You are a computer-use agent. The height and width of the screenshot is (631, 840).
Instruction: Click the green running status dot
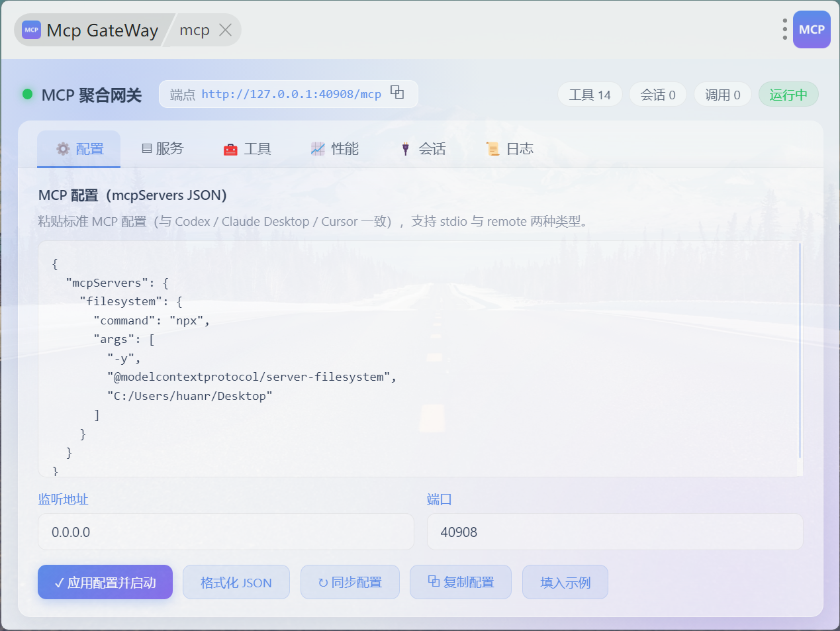click(27, 94)
